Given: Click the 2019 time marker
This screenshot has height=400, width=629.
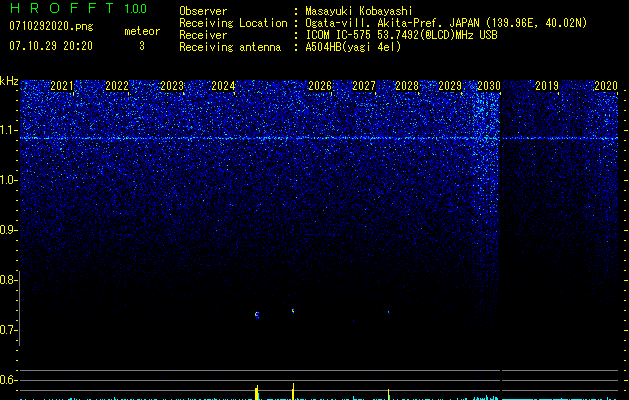Looking at the screenshot, I should (547, 86).
